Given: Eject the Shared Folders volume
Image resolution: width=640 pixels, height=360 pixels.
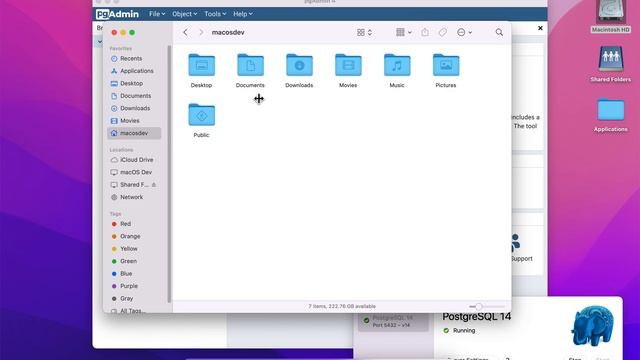Looking at the screenshot, I should point(154,185).
